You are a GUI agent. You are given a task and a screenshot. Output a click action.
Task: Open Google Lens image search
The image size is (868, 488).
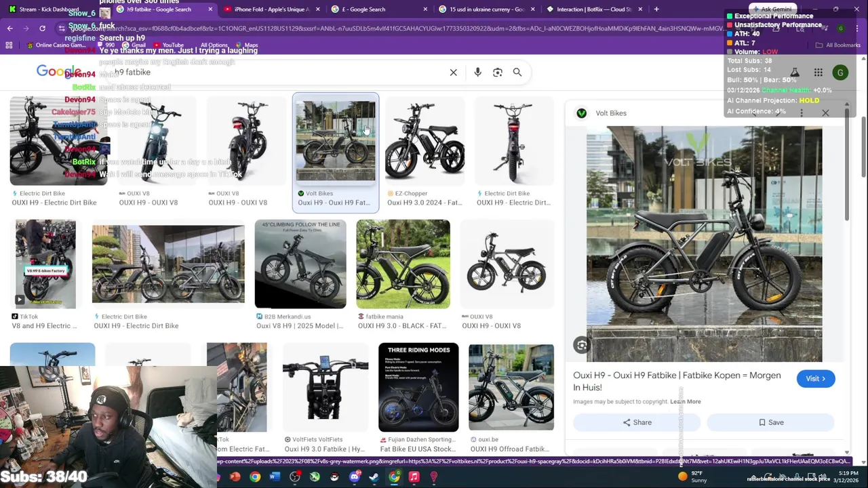click(498, 73)
